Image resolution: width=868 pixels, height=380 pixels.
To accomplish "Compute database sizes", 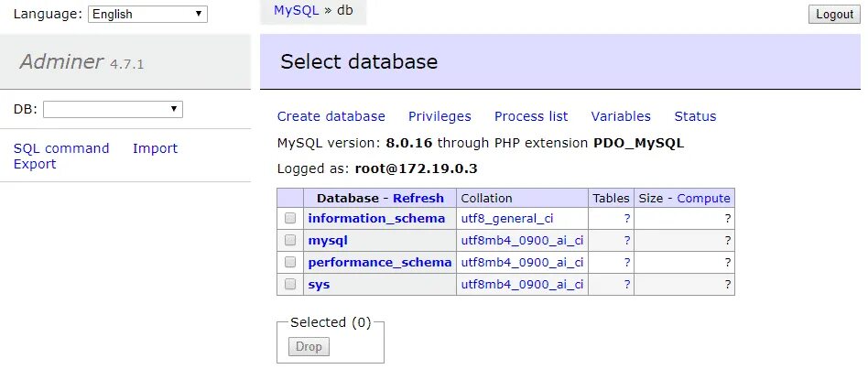I will pyautogui.click(x=703, y=198).
